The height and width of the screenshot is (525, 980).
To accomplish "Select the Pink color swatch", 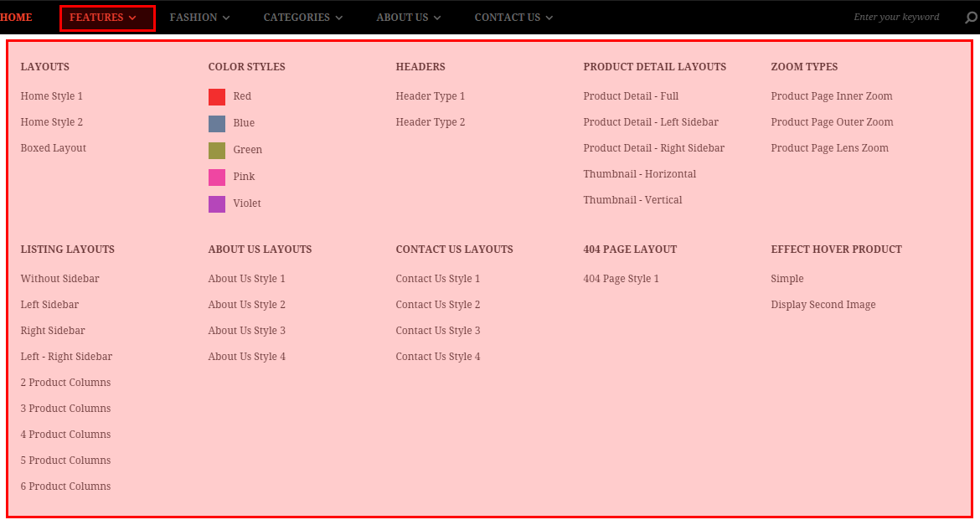I will pyautogui.click(x=217, y=178).
